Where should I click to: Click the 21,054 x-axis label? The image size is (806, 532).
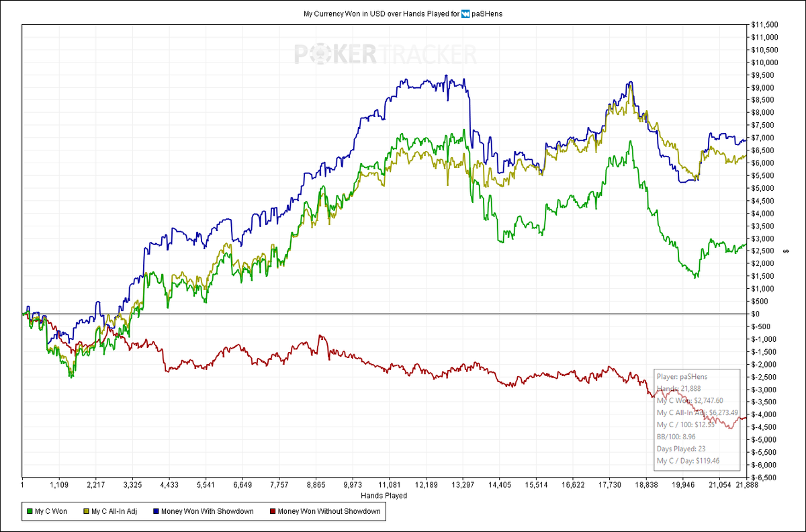tap(719, 484)
